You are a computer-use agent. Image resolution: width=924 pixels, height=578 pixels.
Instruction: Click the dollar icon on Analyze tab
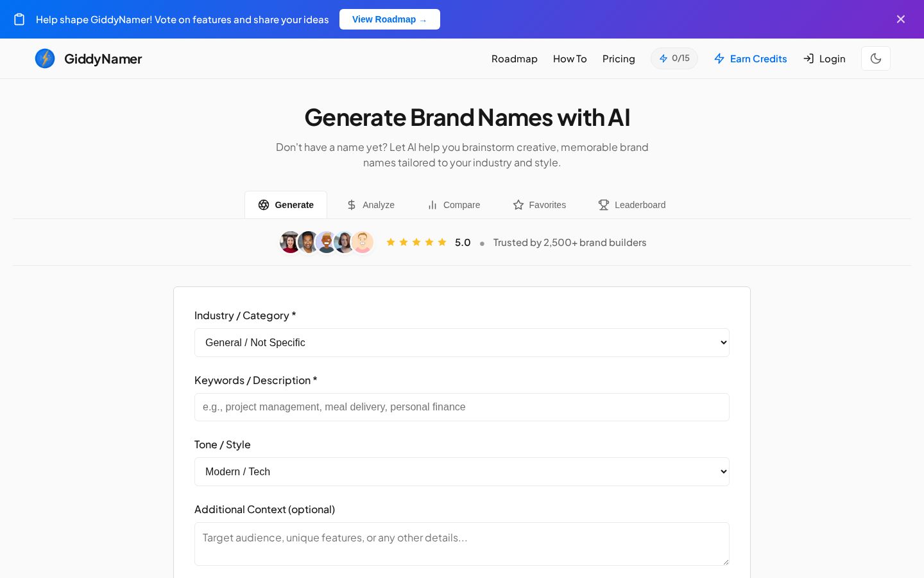click(x=352, y=205)
